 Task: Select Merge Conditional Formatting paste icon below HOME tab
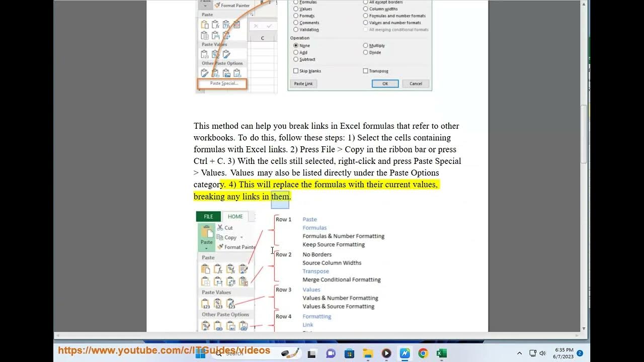(244, 281)
